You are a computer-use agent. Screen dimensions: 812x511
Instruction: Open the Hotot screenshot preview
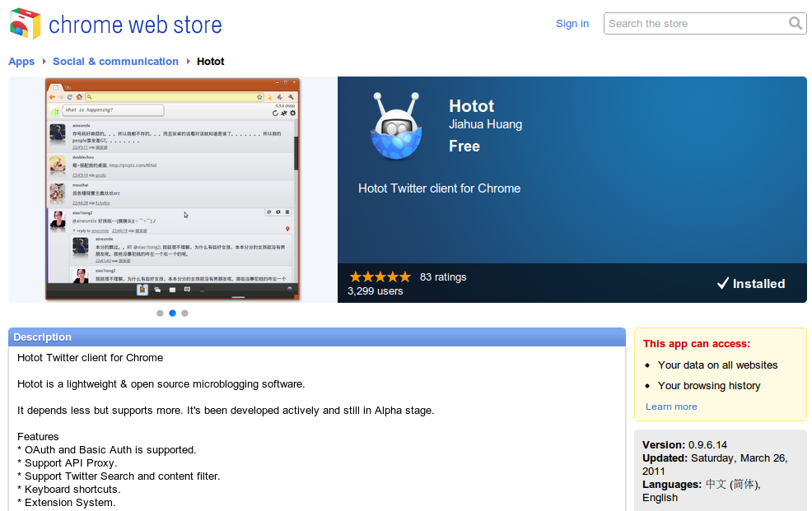[x=172, y=189]
